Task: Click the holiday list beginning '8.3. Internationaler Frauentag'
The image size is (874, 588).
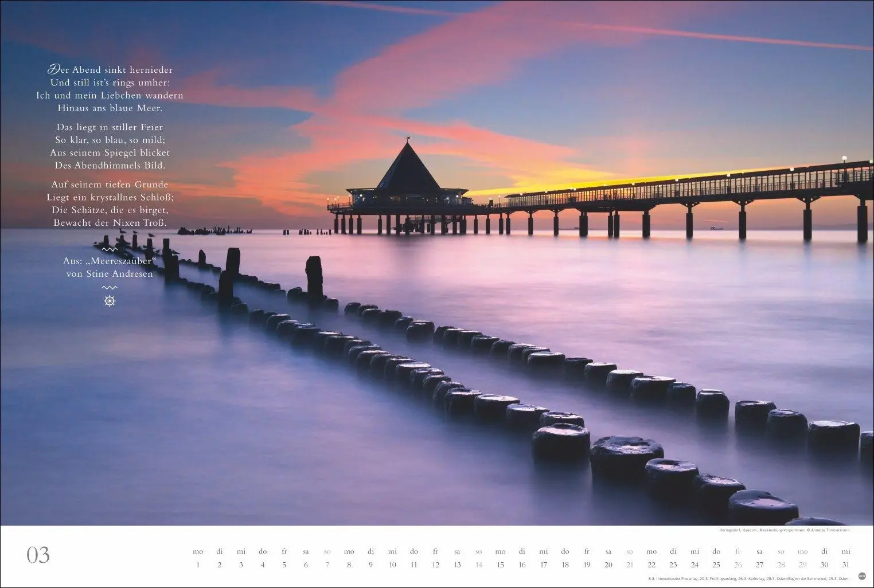Action: pos(748,578)
